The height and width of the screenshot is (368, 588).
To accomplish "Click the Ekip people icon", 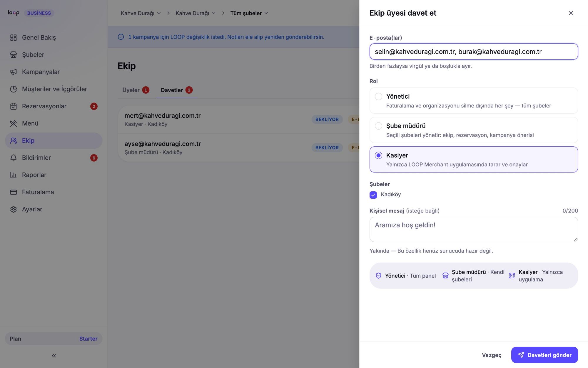I will pos(14,141).
